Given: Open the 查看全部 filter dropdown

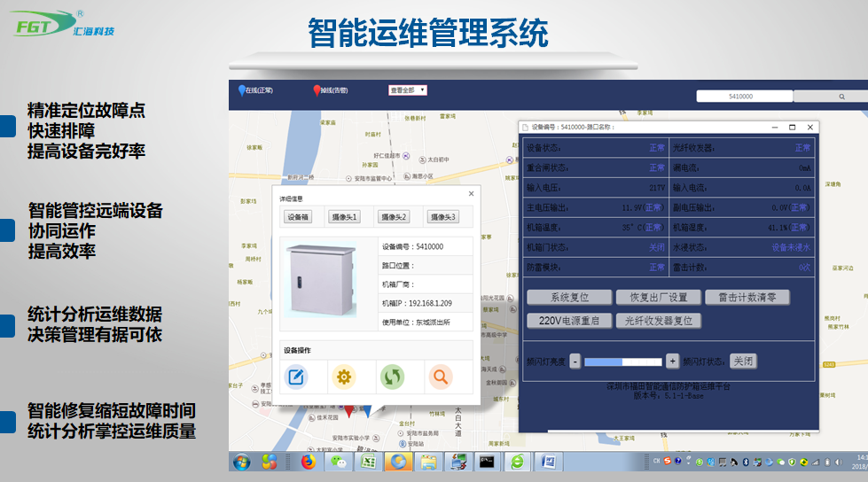Looking at the screenshot, I should [x=408, y=90].
